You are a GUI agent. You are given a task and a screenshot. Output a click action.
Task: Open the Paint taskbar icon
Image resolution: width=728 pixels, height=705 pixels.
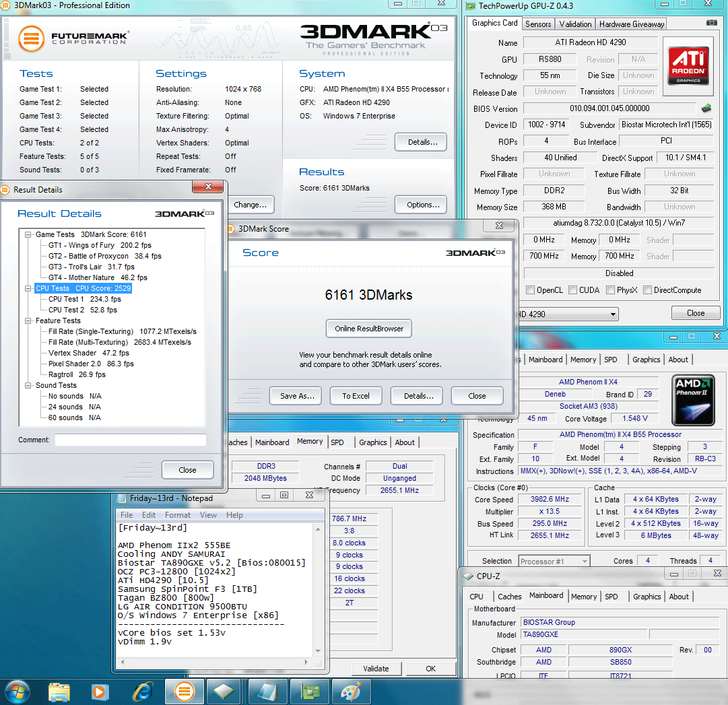click(351, 692)
